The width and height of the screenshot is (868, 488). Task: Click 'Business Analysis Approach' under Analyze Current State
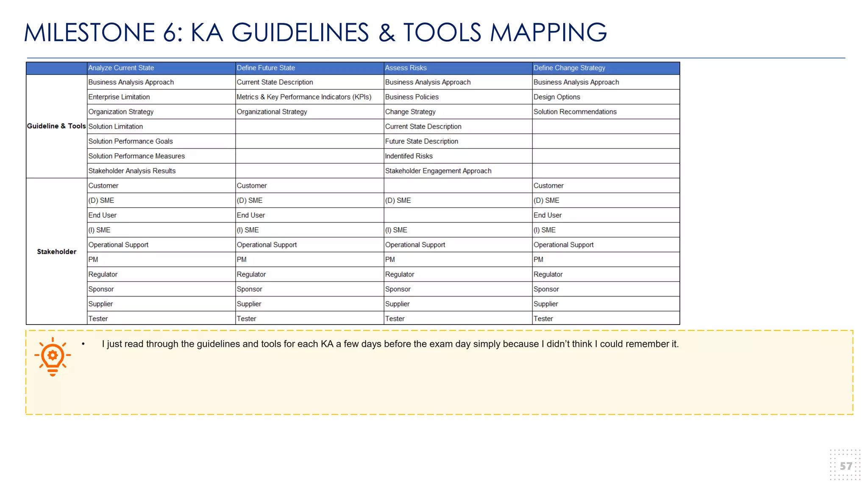pyautogui.click(x=161, y=82)
